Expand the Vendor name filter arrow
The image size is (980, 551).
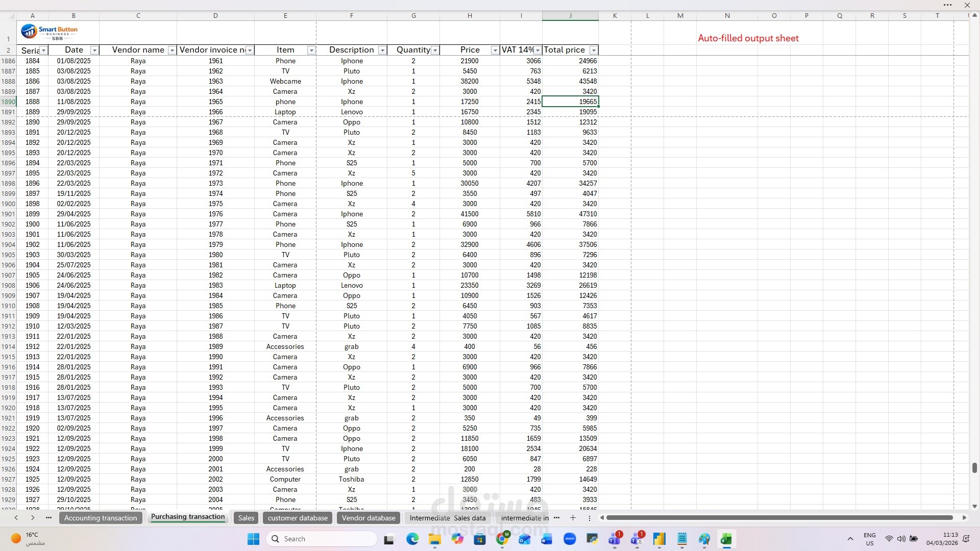click(172, 50)
